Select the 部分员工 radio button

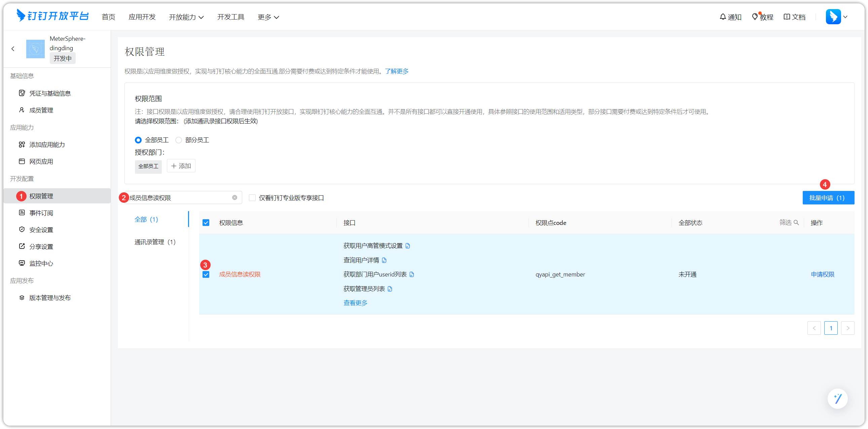coord(179,140)
